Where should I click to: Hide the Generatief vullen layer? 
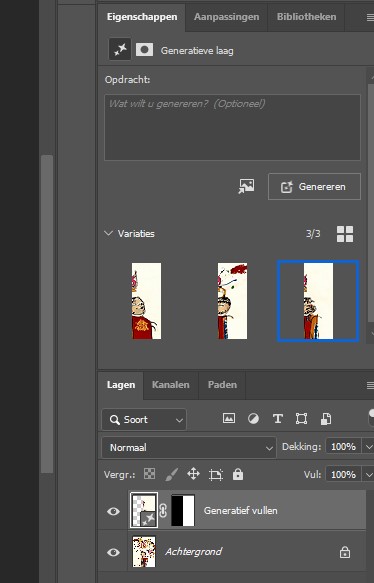113,511
